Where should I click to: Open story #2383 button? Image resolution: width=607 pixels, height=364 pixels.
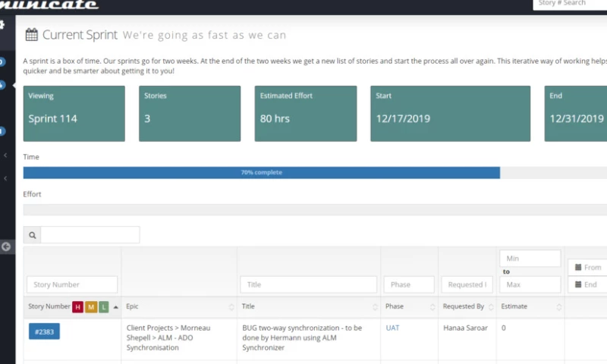tap(44, 331)
